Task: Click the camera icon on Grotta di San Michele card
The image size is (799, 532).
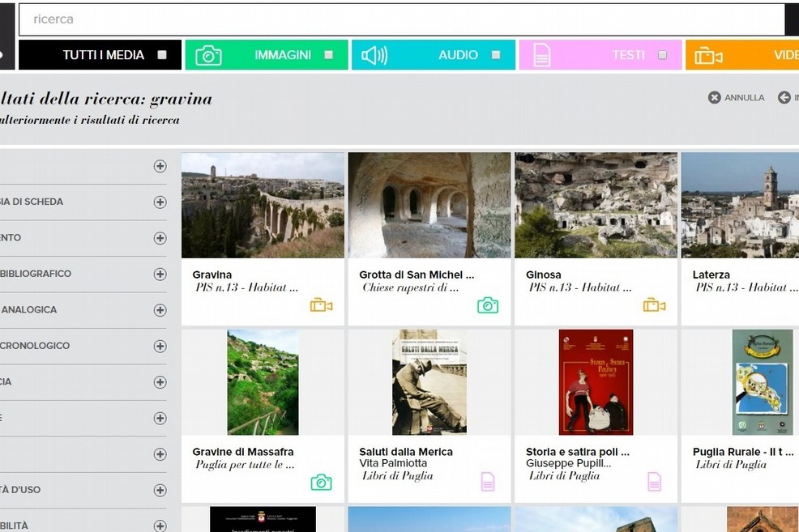Action: pos(487,305)
